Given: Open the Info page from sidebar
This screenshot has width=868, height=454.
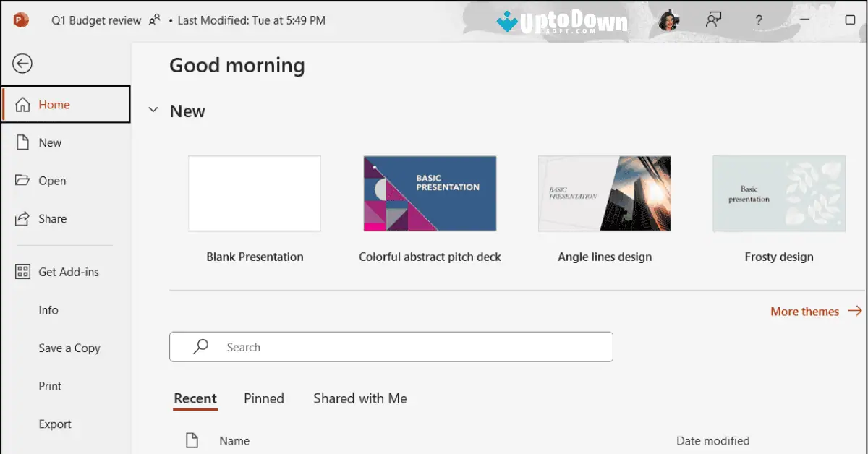Looking at the screenshot, I should point(48,309).
